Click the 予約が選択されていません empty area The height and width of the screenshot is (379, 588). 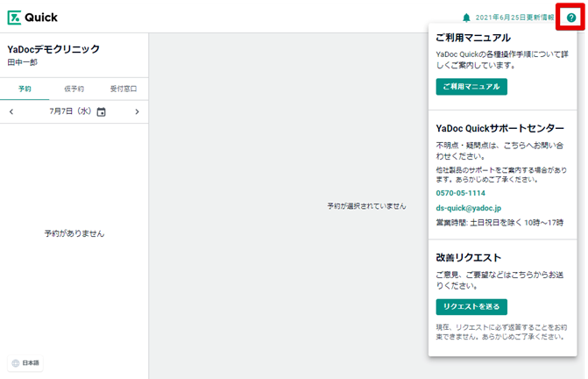click(366, 206)
